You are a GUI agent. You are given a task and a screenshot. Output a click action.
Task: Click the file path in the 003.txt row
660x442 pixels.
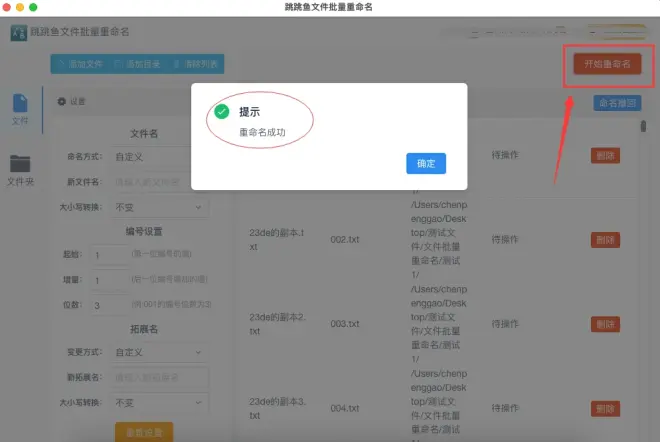coord(439,324)
